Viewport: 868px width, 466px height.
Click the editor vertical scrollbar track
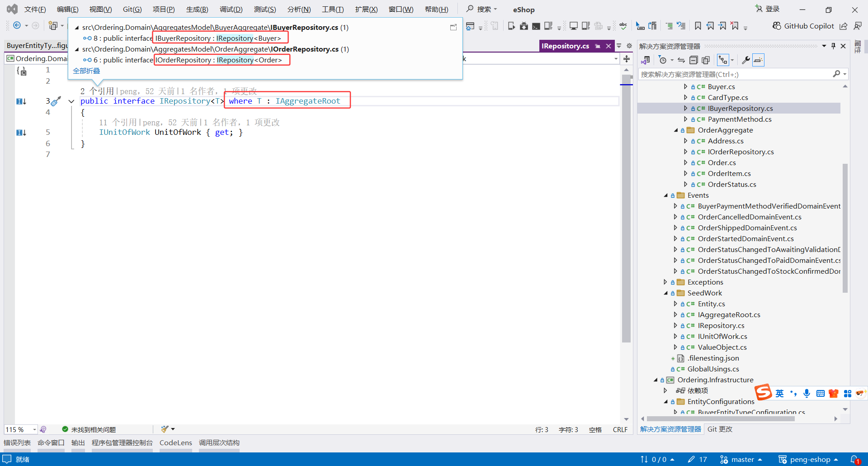(x=626, y=244)
